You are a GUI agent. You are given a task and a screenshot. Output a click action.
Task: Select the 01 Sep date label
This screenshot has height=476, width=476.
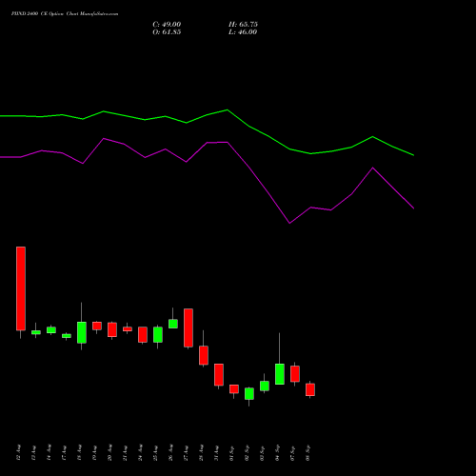(232, 452)
